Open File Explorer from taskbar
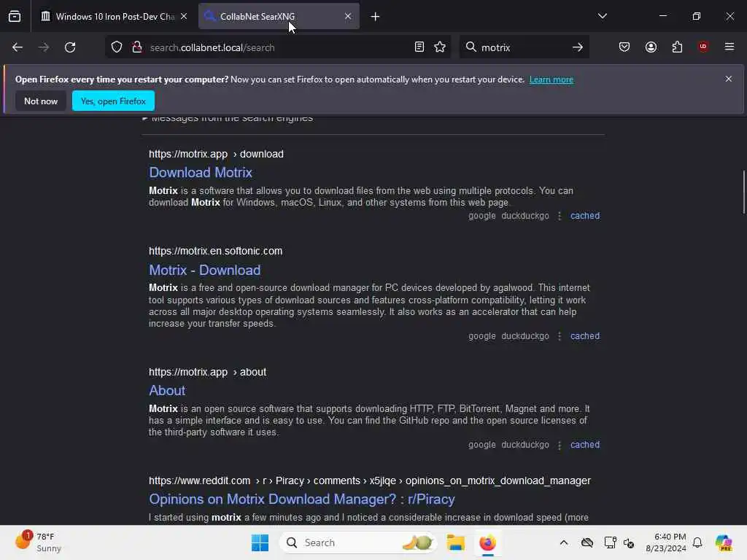The width and height of the screenshot is (747, 560). click(x=455, y=542)
